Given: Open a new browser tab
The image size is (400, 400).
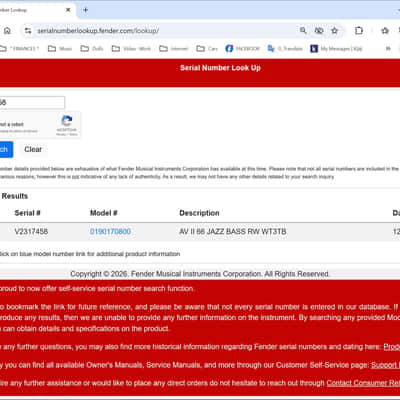Looking at the screenshot, I should pyautogui.click(x=86, y=10).
